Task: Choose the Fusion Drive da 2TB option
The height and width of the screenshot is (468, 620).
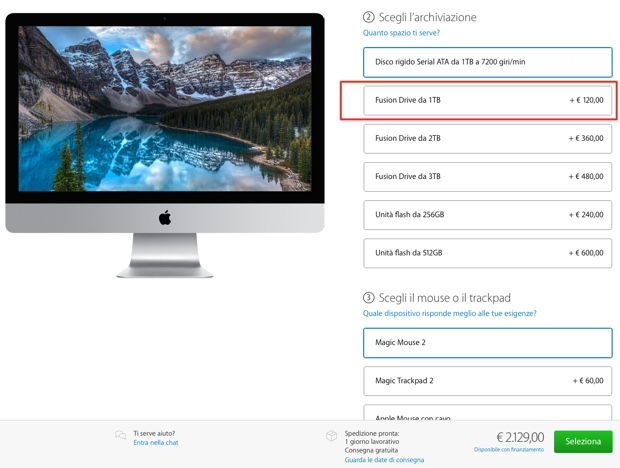Action: [x=488, y=139]
